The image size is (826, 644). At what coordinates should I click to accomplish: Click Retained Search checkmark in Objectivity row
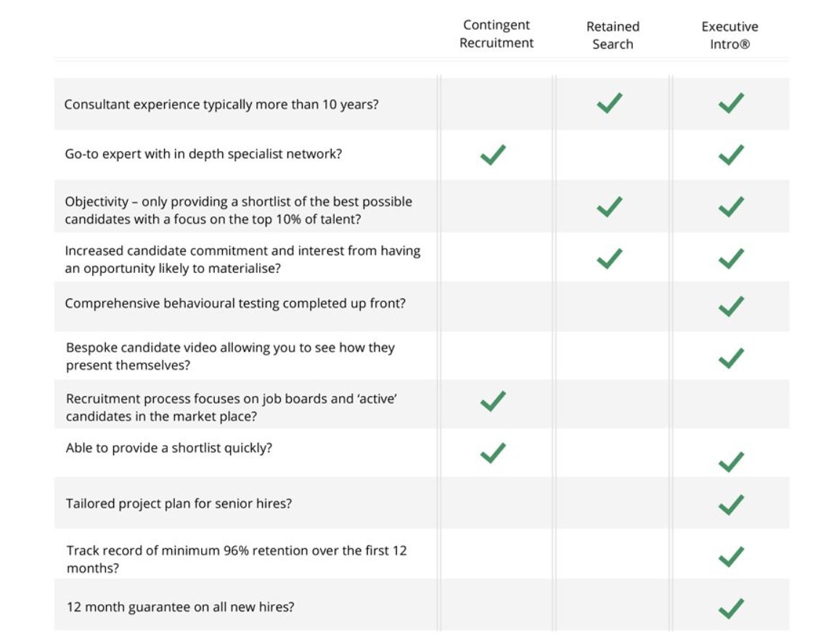[x=609, y=207]
